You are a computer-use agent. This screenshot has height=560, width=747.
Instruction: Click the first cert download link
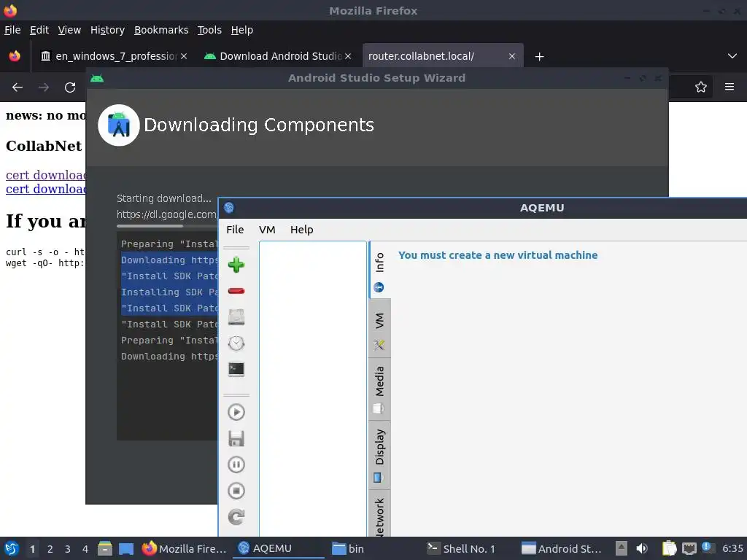[x=46, y=175]
